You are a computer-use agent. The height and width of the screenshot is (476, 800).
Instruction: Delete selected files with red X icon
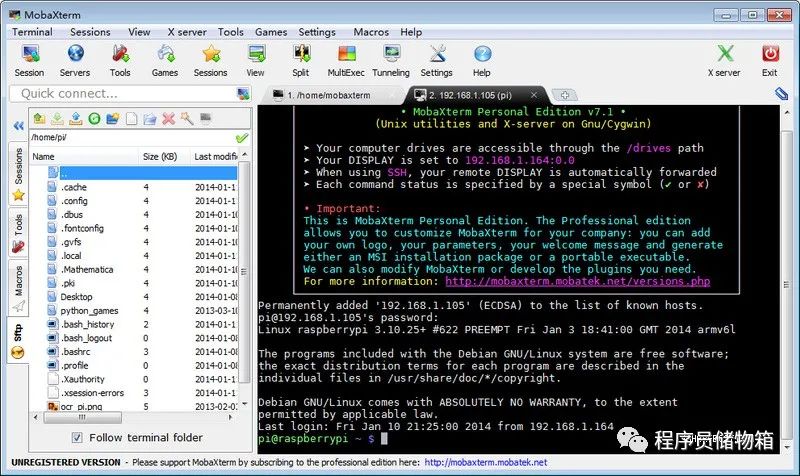click(x=168, y=119)
